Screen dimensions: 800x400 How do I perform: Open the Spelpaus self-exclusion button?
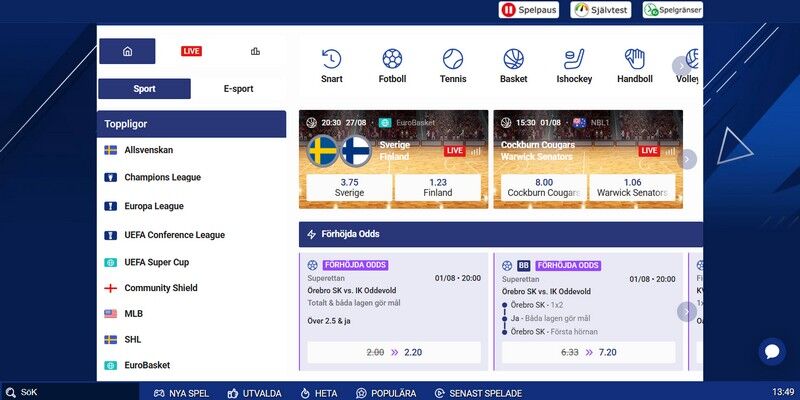click(529, 10)
